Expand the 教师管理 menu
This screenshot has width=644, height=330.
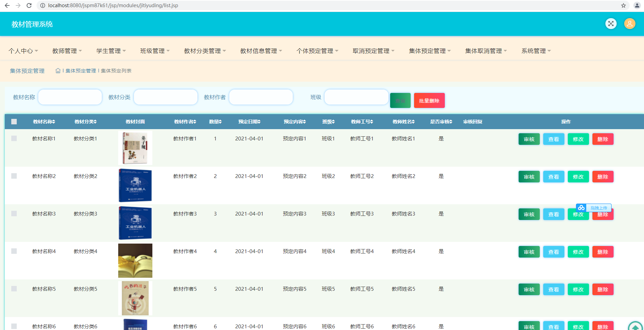pos(67,51)
